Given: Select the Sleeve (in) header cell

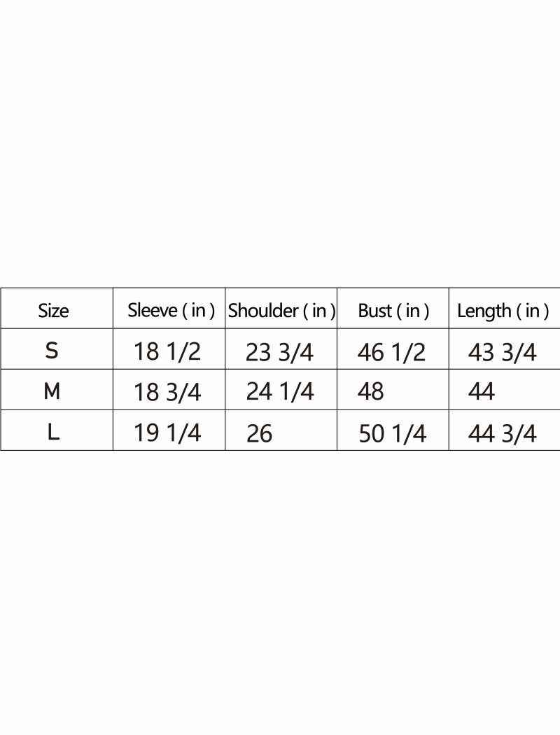Looking at the screenshot, I should click(x=171, y=311).
